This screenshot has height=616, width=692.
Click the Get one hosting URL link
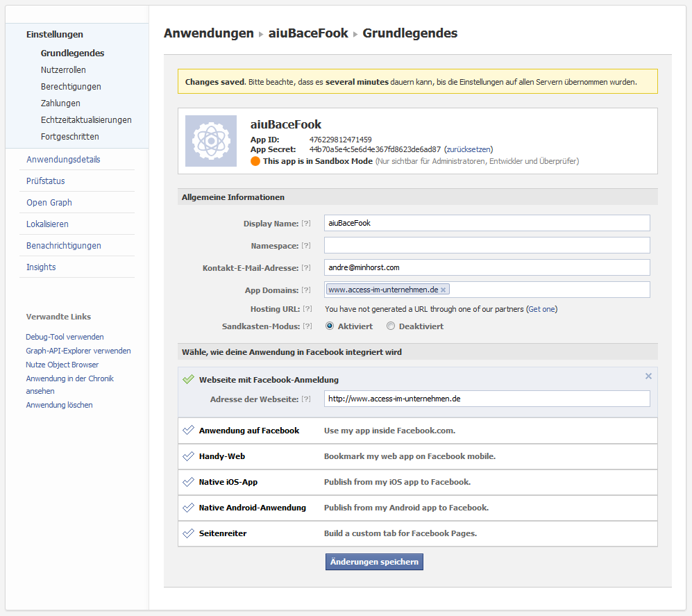pyautogui.click(x=541, y=309)
